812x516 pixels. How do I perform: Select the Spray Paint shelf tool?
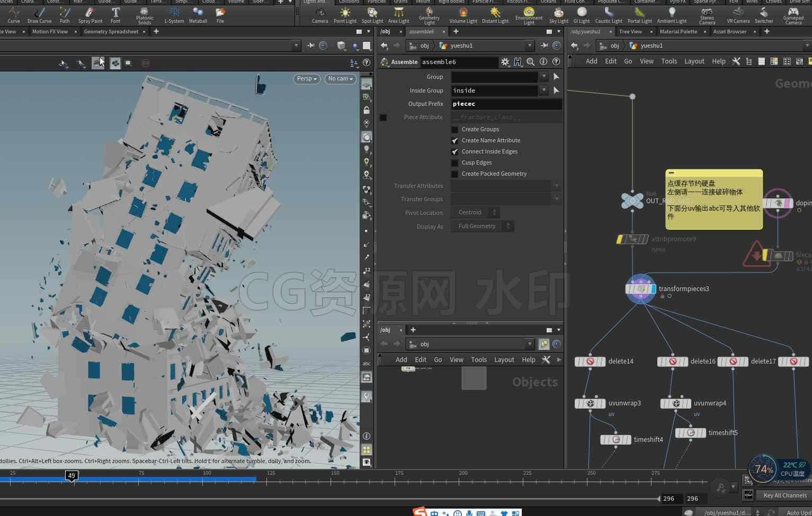(90, 15)
